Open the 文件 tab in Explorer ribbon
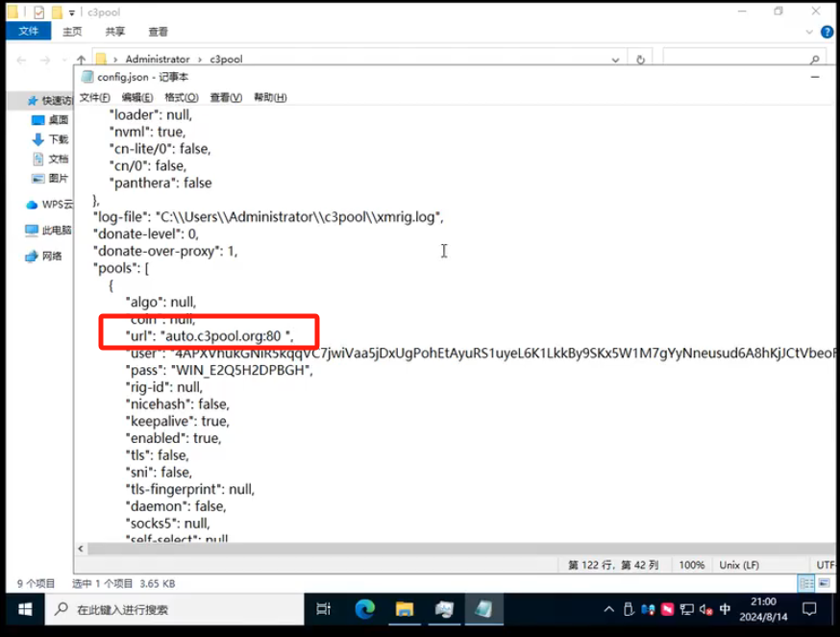840x637 pixels. [x=29, y=31]
